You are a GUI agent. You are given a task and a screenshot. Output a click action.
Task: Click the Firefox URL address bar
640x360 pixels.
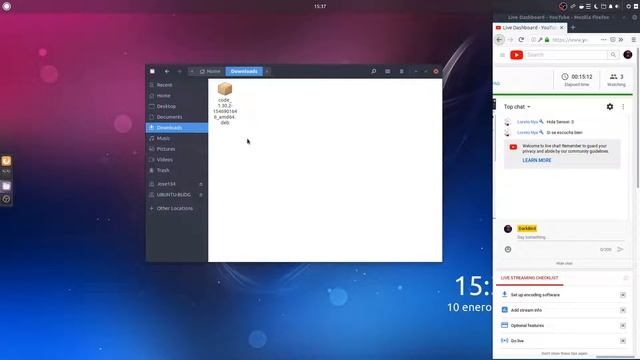[571, 40]
